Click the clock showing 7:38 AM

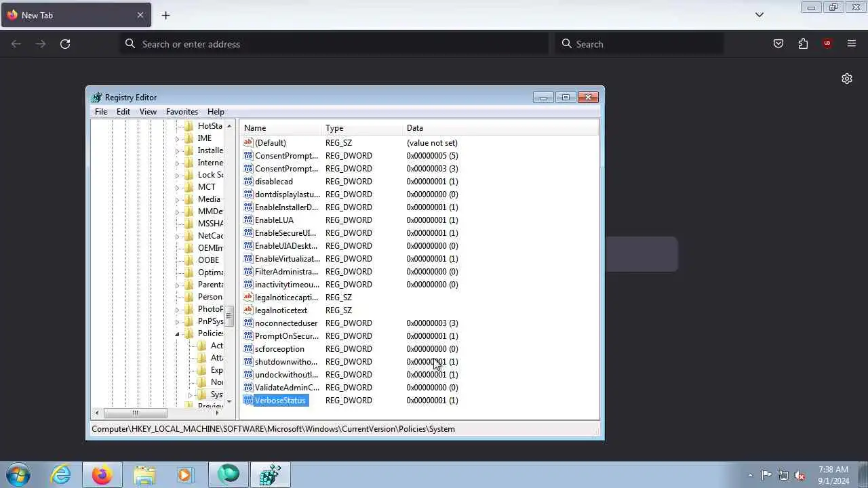click(x=833, y=470)
